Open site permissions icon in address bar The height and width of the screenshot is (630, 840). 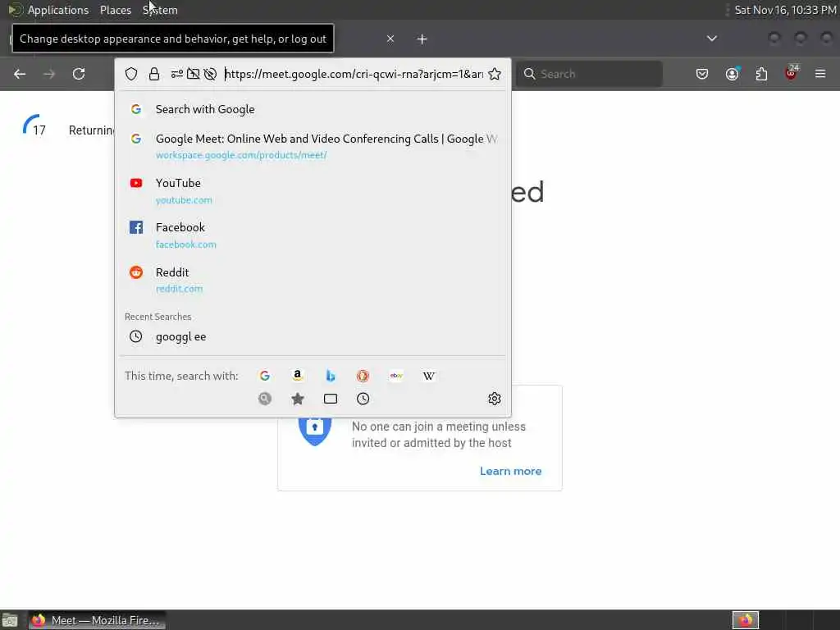pos(177,74)
